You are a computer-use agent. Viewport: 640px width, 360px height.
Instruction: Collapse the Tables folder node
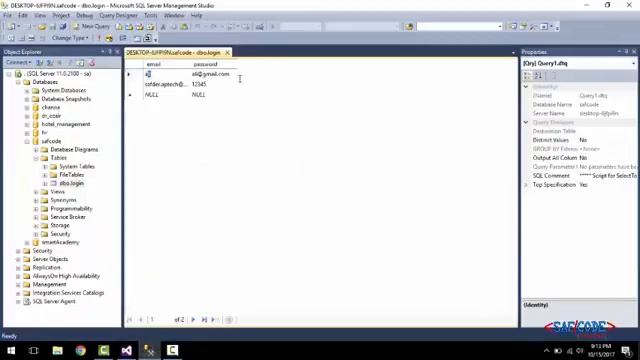click(36, 158)
